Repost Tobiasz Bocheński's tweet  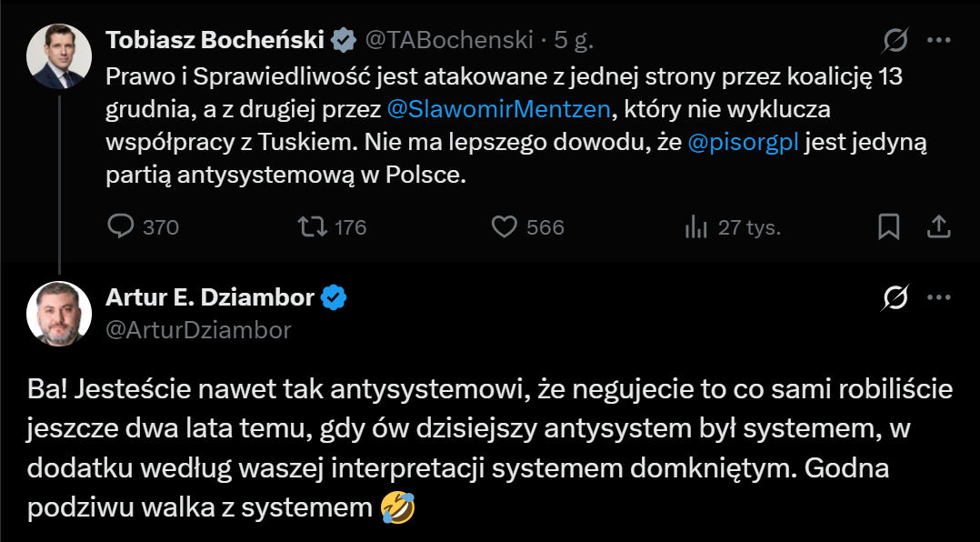pyautogui.click(x=314, y=226)
